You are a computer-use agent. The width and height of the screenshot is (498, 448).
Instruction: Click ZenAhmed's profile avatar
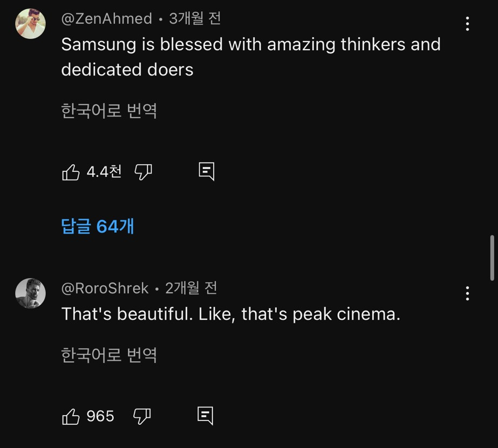point(30,24)
